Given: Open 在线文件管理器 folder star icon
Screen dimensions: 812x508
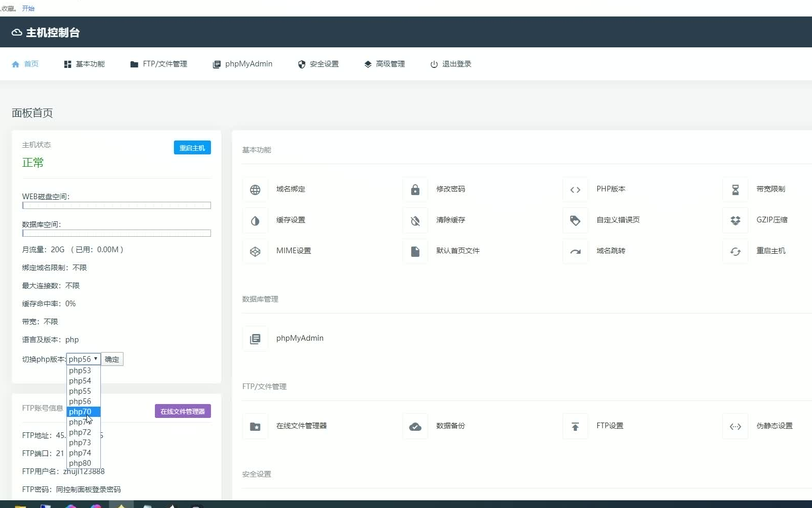Looking at the screenshot, I should coord(255,426).
